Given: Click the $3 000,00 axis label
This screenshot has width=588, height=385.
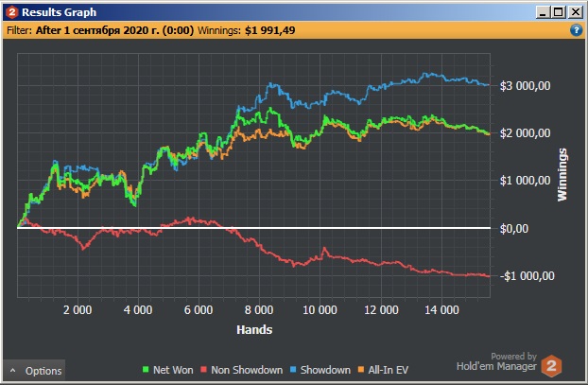Looking at the screenshot, I should 525,86.
